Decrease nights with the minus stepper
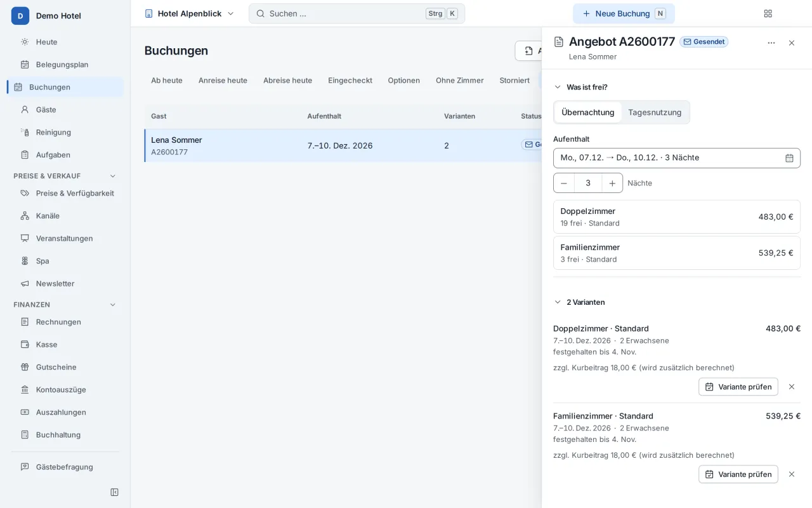 (x=564, y=183)
